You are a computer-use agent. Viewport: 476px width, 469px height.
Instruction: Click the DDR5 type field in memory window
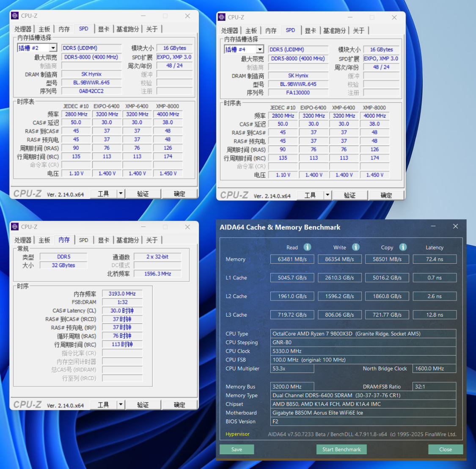63,257
